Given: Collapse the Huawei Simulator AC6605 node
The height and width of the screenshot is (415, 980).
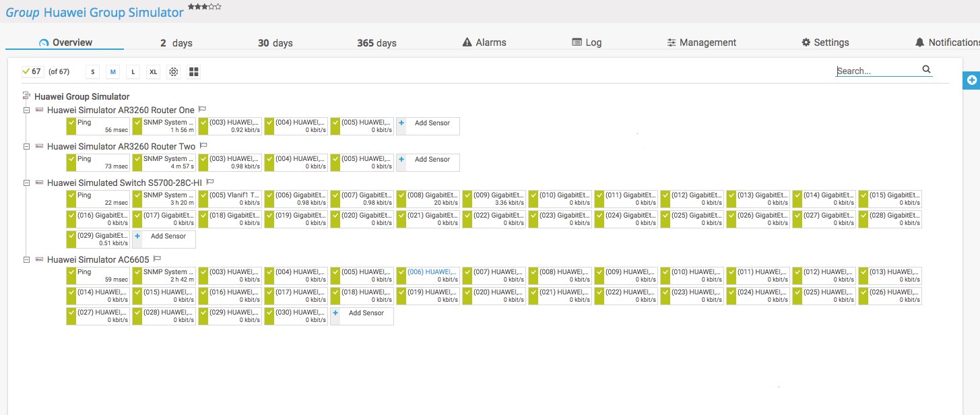Looking at the screenshot, I should [x=26, y=259].
